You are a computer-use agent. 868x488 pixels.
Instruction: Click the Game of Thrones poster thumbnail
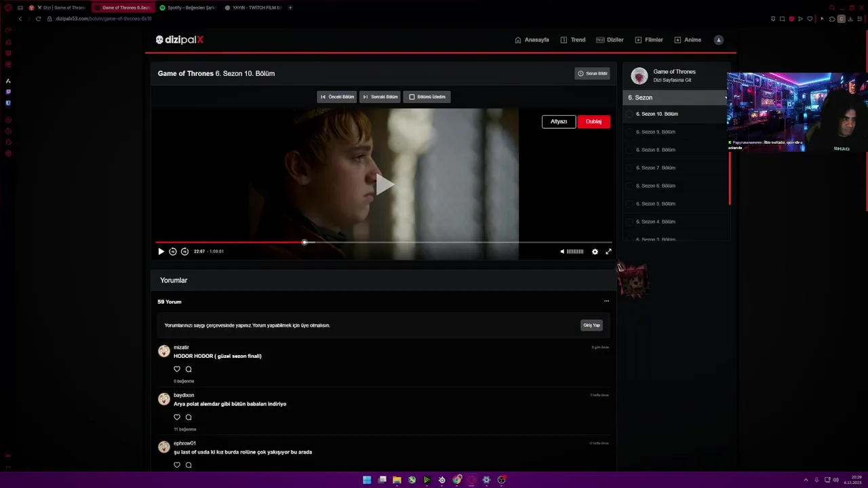639,76
